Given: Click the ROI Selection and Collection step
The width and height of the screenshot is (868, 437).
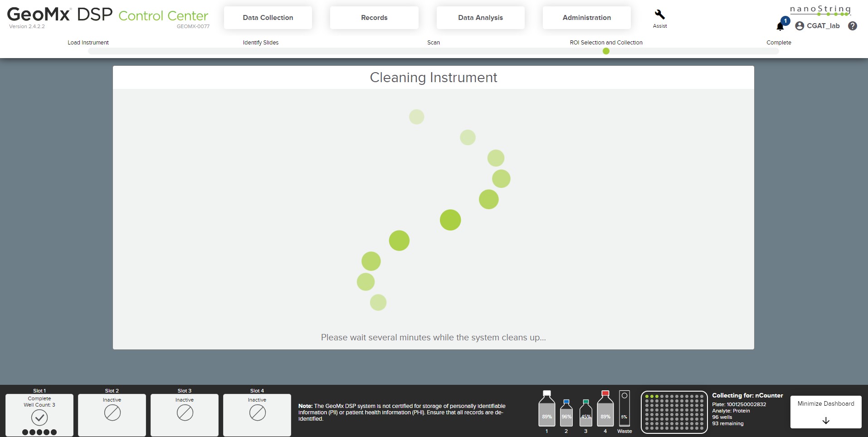Looking at the screenshot, I should 606,43.
